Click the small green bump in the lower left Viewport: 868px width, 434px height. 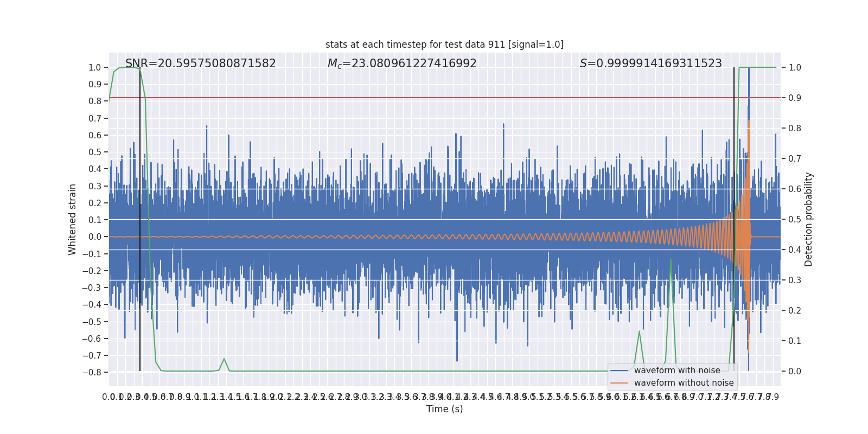click(x=224, y=359)
